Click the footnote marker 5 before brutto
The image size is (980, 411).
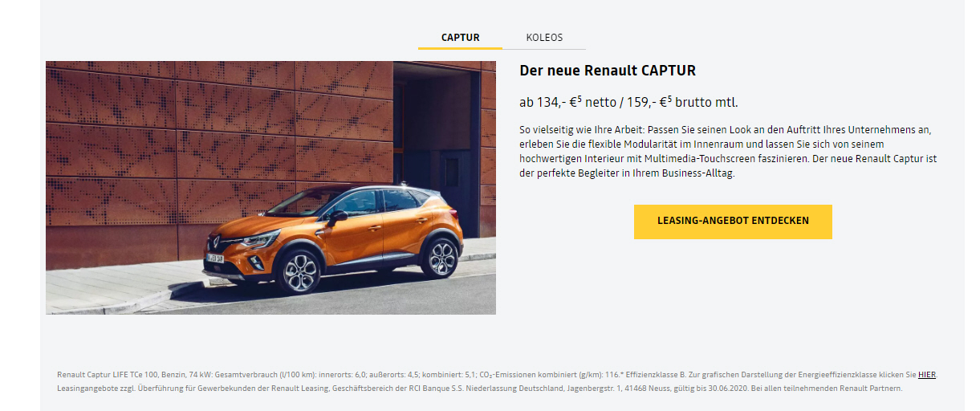[669, 99]
